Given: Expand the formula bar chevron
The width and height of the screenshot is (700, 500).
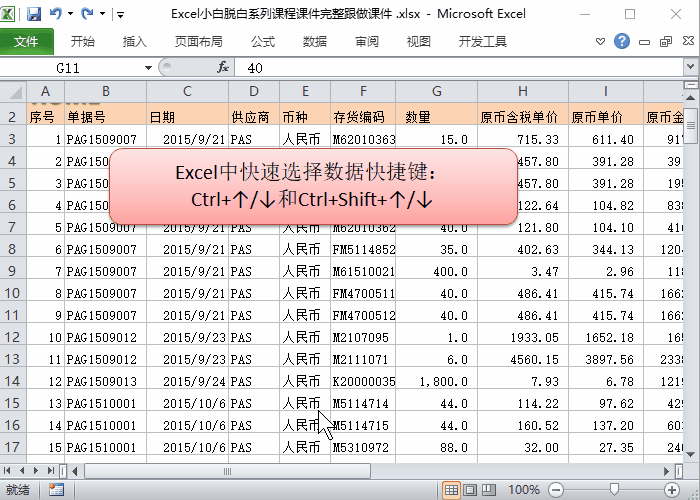Looking at the screenshot, I should 691,67.
